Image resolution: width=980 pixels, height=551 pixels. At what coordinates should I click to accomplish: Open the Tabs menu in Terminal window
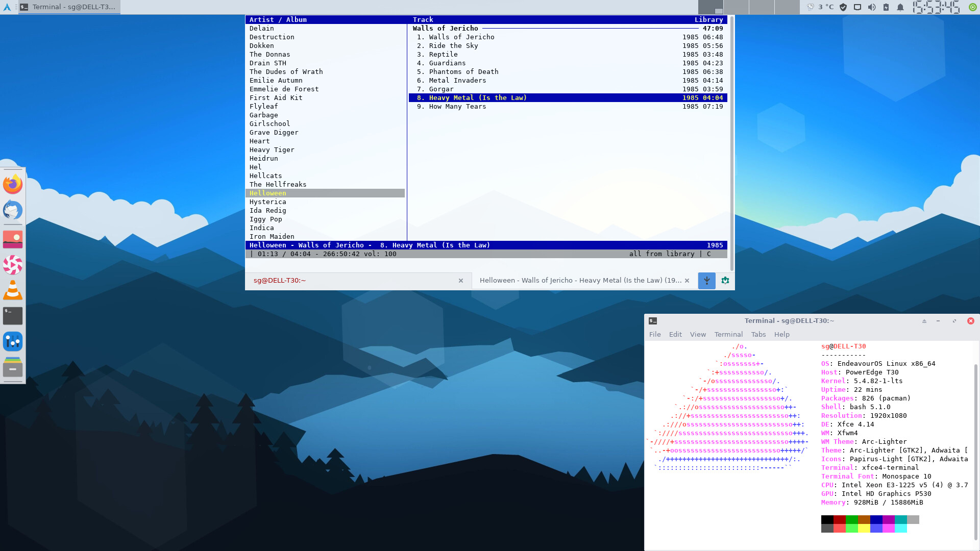coord(758,335)
